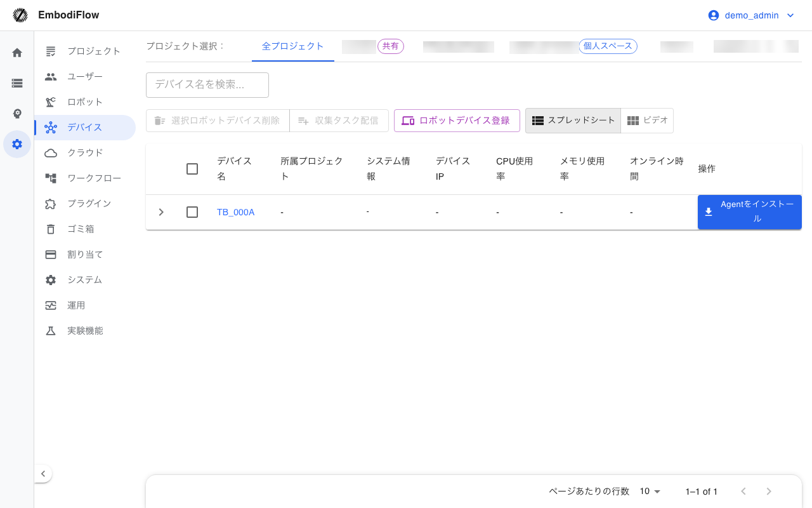
Task: Select the blurred project tab tagged 個人スペース
Action: click(x=573, y=46)
